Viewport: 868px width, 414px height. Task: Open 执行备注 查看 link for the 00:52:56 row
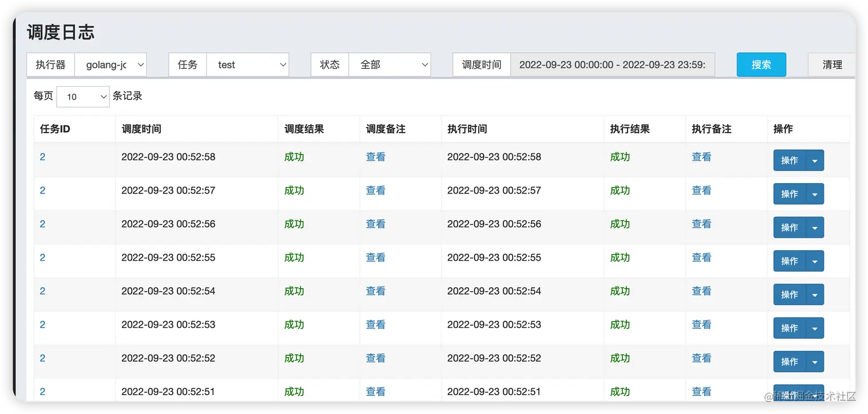click(702, 224)
